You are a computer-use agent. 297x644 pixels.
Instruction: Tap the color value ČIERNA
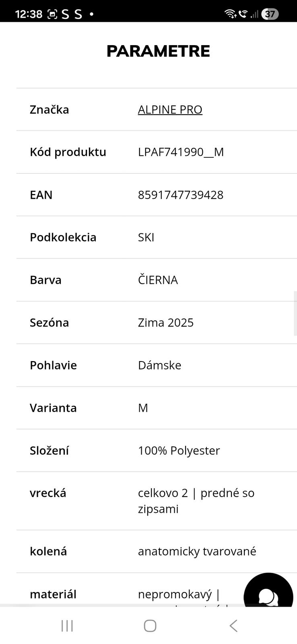(x=158, y=280)
